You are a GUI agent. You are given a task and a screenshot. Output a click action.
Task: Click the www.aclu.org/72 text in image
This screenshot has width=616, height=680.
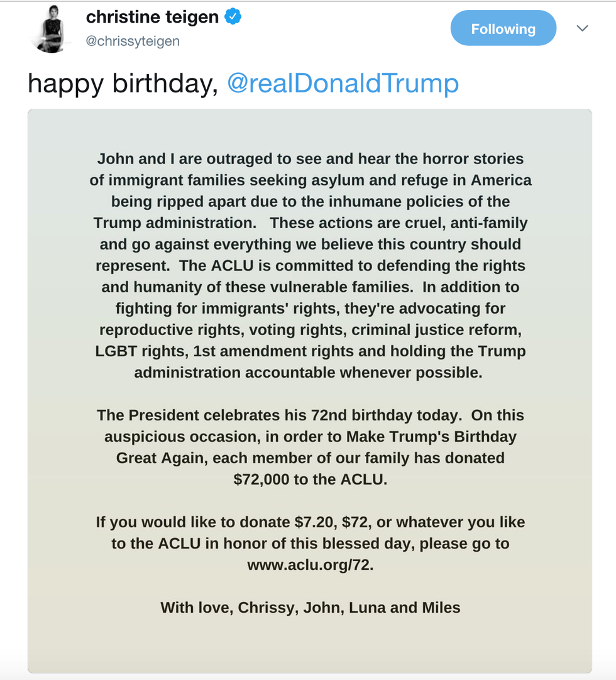[x=310, y=565]
